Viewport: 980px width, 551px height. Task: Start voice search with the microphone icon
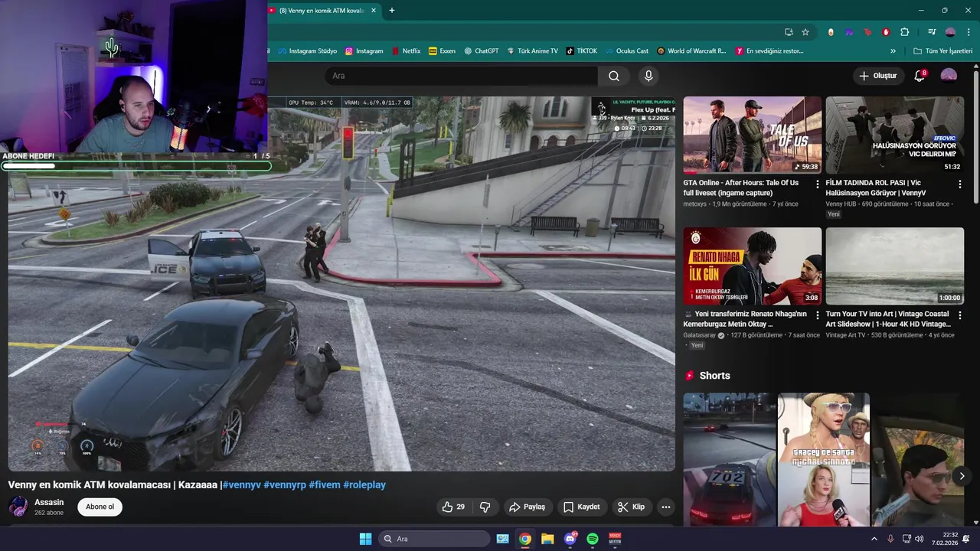648,76
